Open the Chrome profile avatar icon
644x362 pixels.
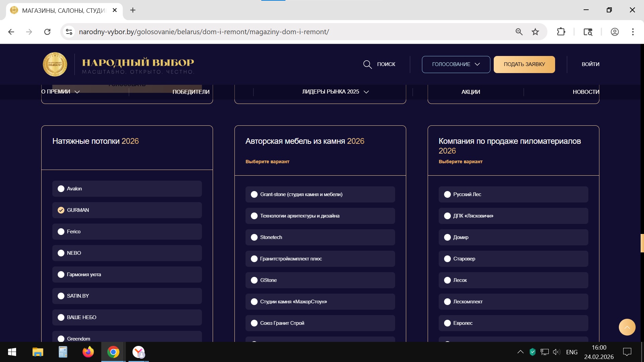pyautogui.click(x=614, y=32)
